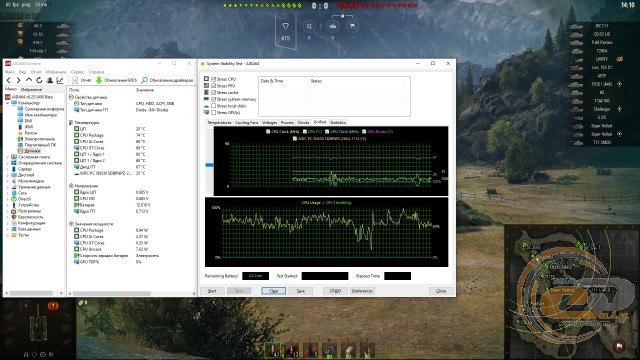Click the blue graph slider marker

coord(209,165)
